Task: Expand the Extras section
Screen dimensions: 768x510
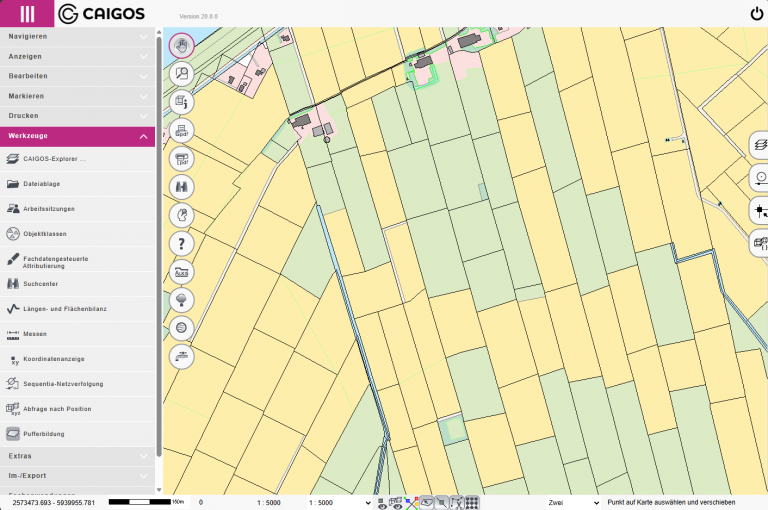Action: pos(77,456)
